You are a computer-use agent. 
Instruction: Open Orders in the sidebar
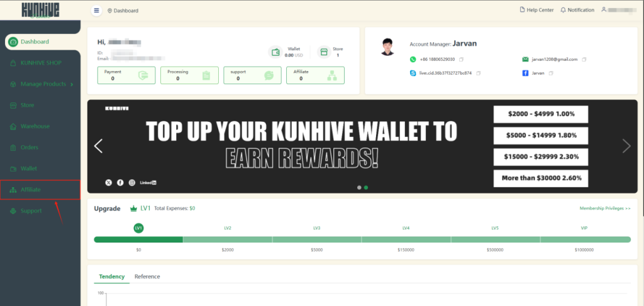(40, 147)
